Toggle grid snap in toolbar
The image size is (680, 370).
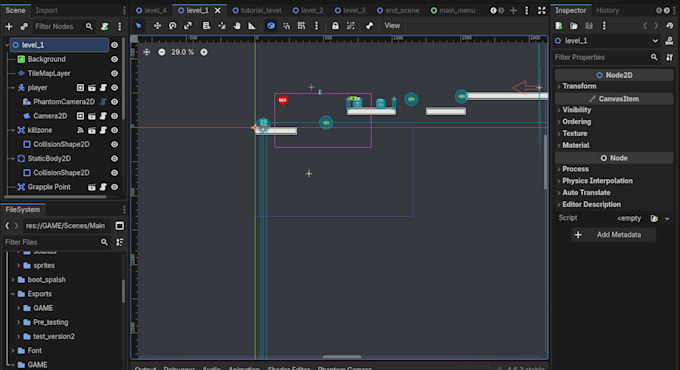[301, 26]
